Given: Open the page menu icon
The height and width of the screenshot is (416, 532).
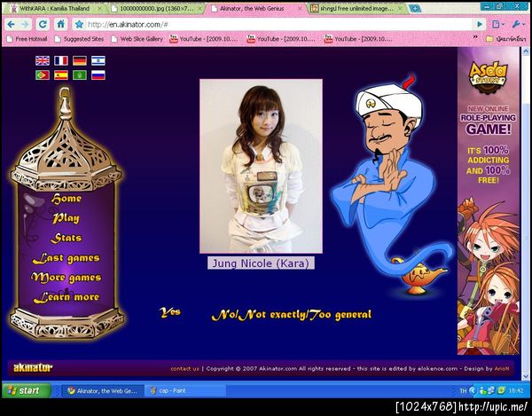Looking at the screenshot, I should (x=498, y=24).
